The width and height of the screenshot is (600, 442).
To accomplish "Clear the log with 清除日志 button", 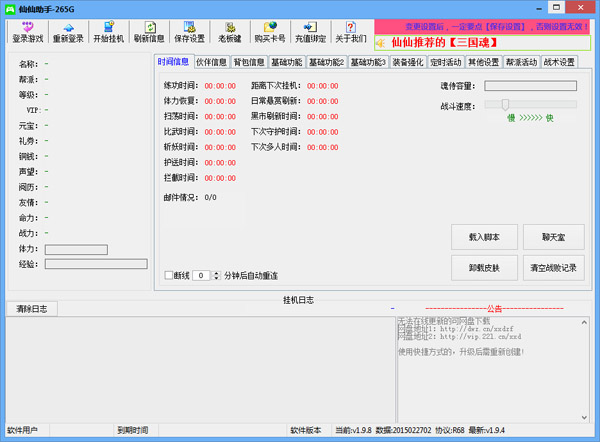I will coord(32,309).
